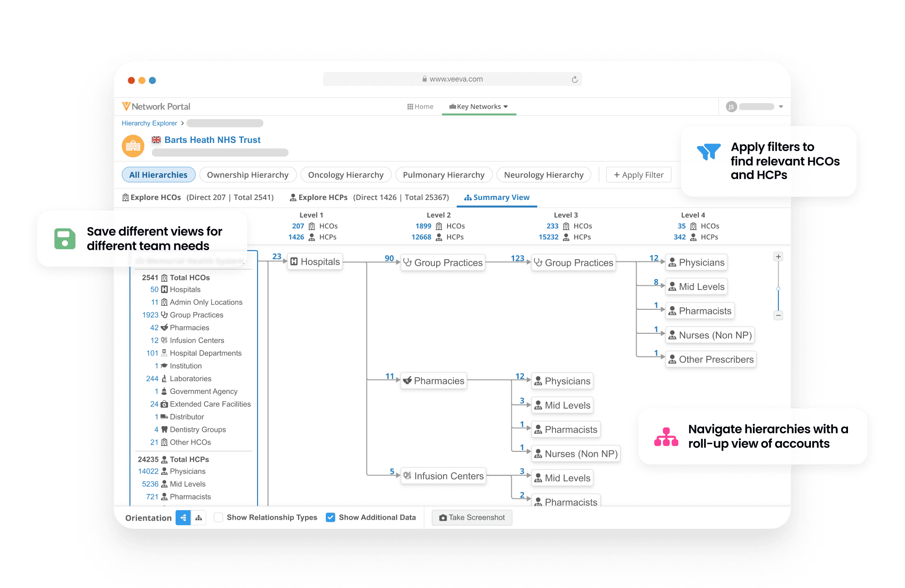This screenshot has height=588, width=905.
Task: Click 11 Admin Only Locations row
Action: [x=196, y=302]
